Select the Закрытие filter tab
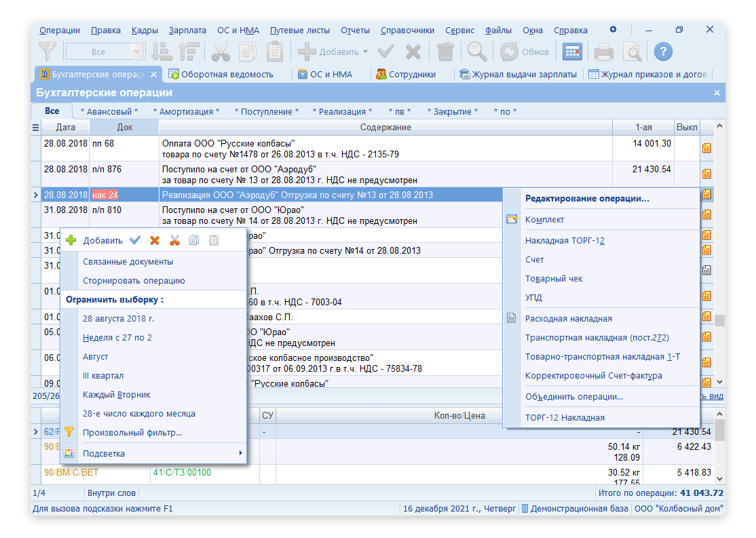This screenshot has width=756, height=538. pyautogui.click(x=452, y=111)
